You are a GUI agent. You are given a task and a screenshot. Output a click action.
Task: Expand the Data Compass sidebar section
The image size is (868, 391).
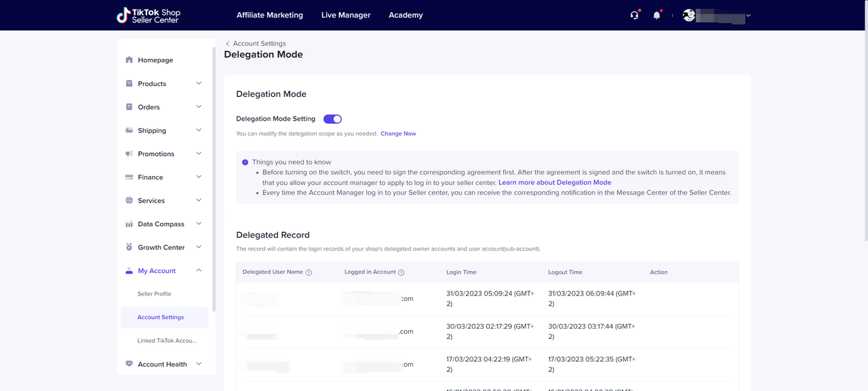coord(199,224)
